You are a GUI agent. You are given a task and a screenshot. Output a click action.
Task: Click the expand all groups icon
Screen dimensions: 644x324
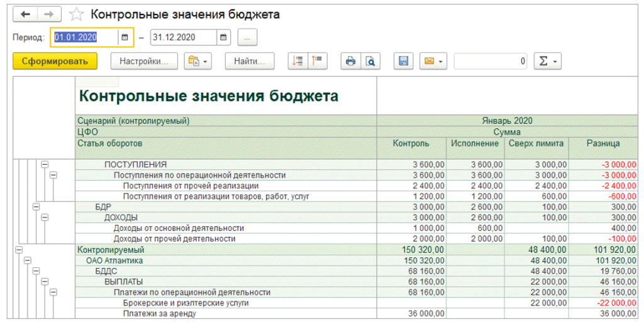[298, 61]
